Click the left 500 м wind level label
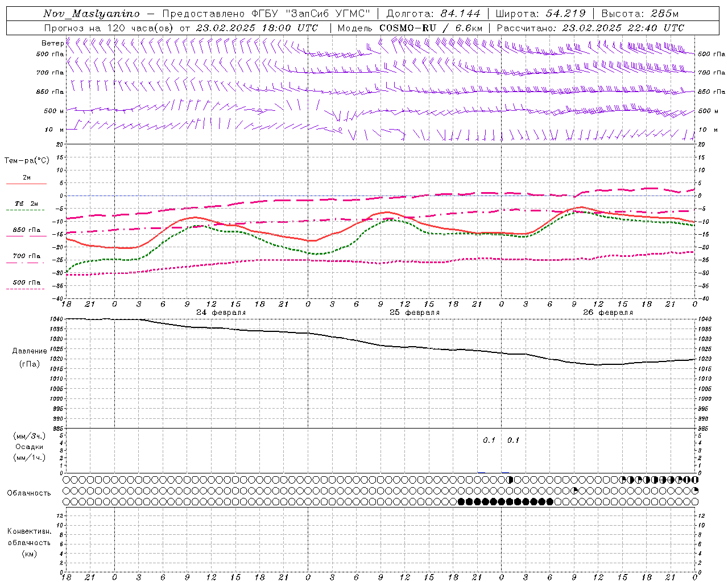The width and height of the screenshot is (728, 582). tap(54, 111)
